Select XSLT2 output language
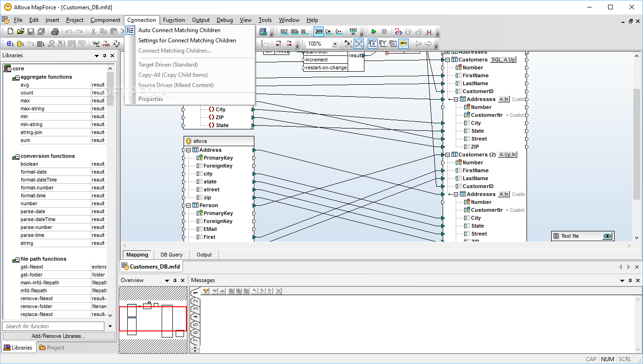Viewport: 643px width, 364px height. coord(294,32)
